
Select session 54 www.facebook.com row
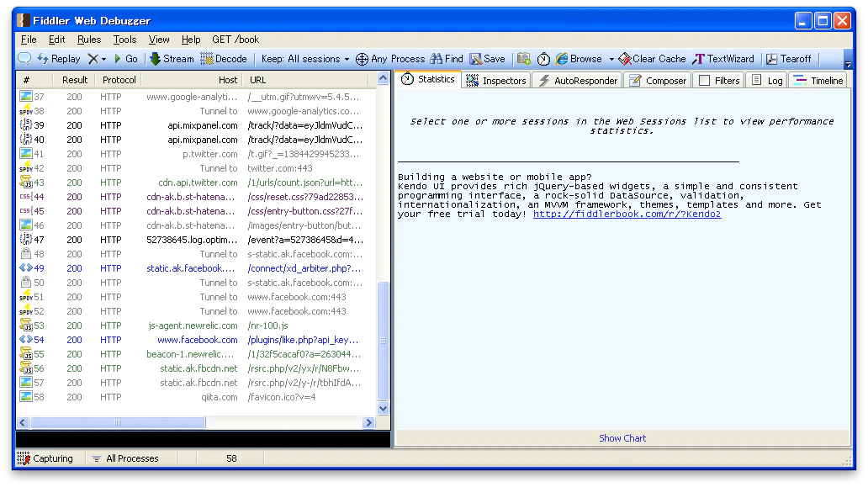(197, 340)
